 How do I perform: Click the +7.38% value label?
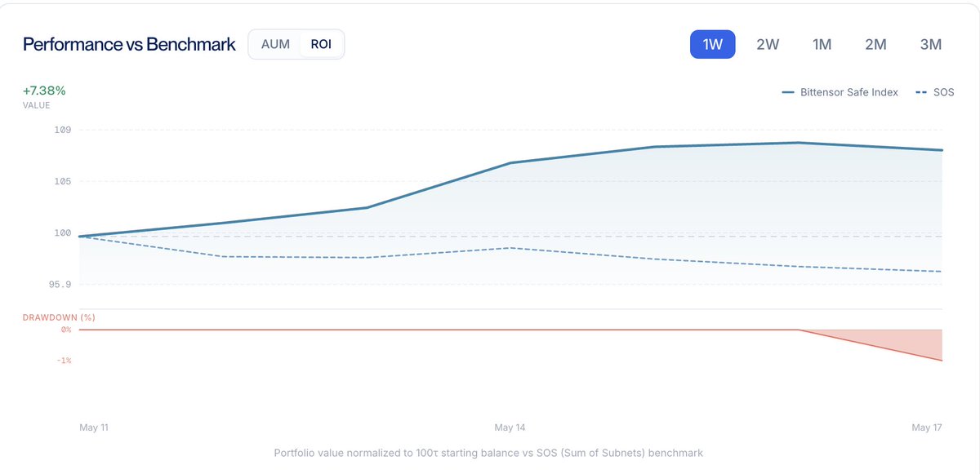[x=44, y=91]
